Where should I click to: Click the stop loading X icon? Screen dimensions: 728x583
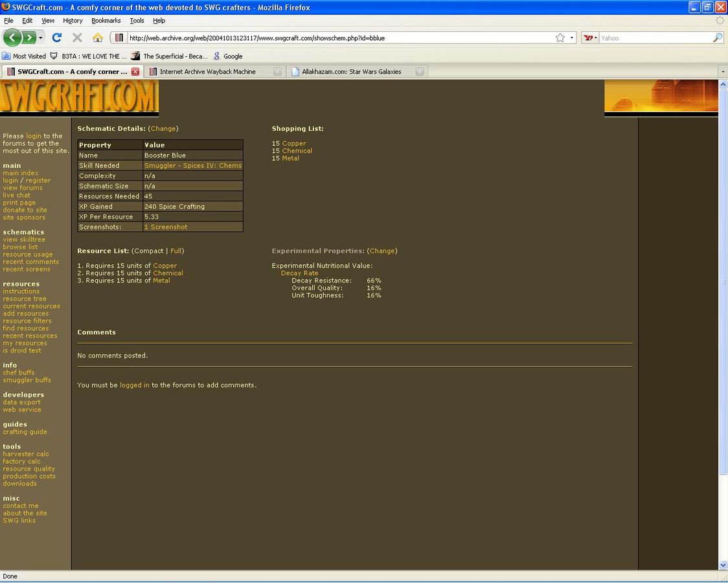(77, 38)
